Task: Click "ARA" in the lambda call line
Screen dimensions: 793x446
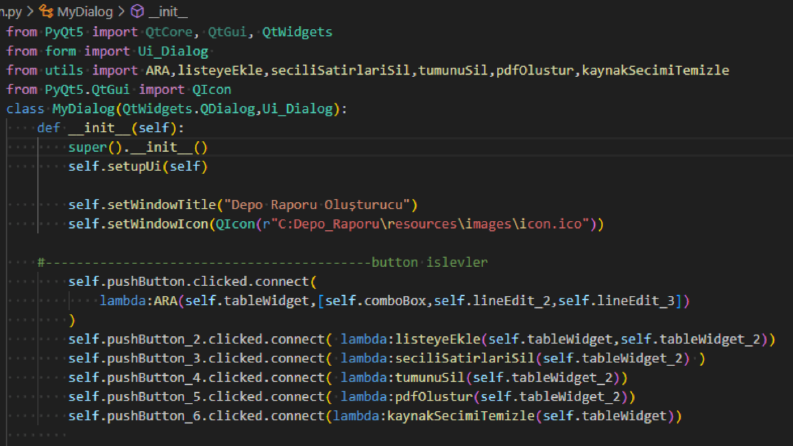Action: (x=165, y=301)
